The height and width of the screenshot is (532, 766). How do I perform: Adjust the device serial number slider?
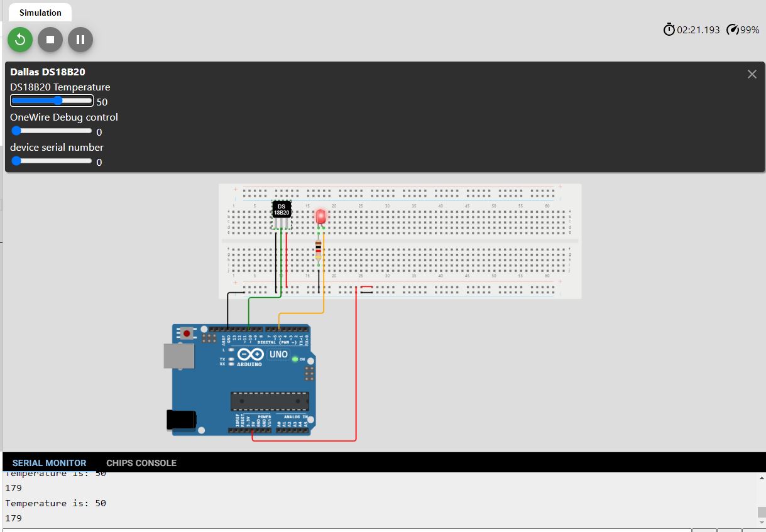pos(52,161)
